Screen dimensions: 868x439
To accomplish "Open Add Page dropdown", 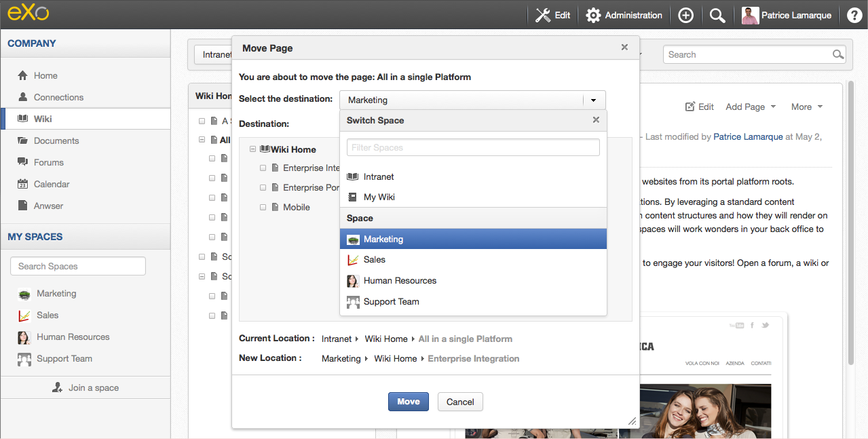I will (750, 107).
